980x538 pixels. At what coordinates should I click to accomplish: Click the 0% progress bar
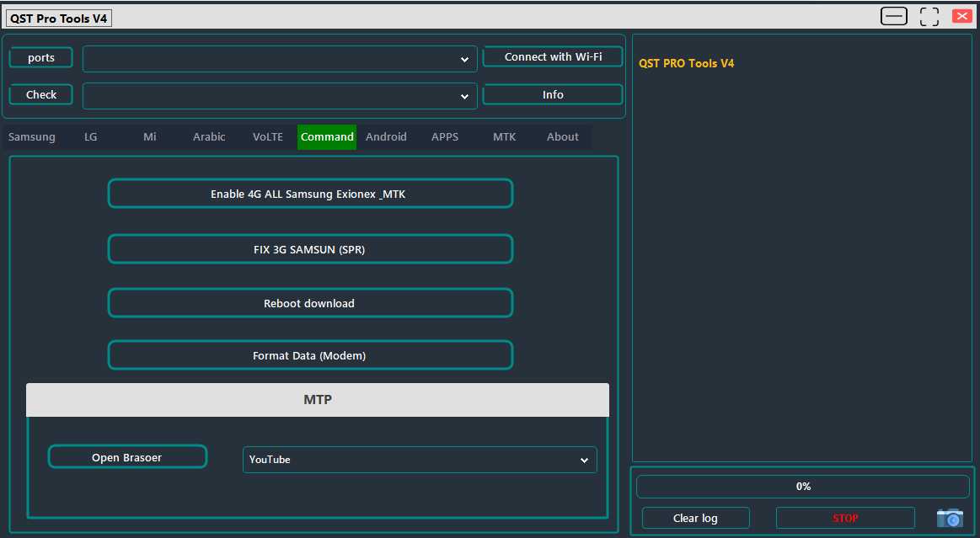click(802, 486)
